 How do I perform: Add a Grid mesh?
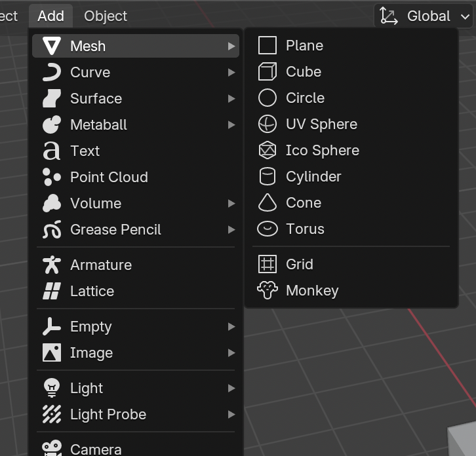point(299,264)
